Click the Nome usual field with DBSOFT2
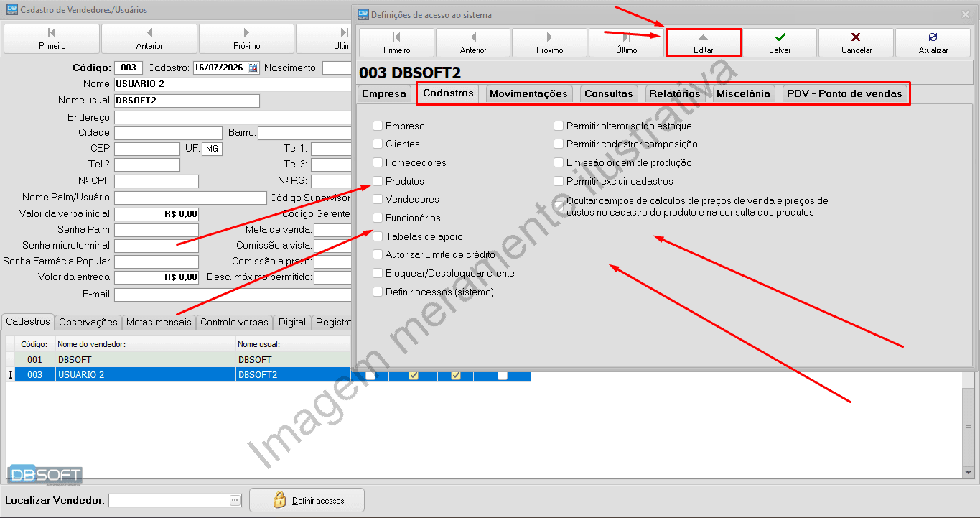 187,101
